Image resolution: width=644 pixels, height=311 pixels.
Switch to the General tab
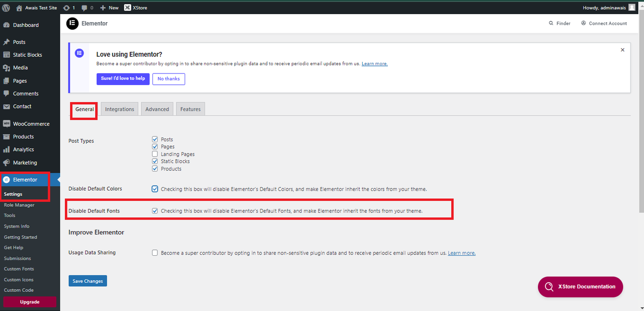click(x=85, y=109)
